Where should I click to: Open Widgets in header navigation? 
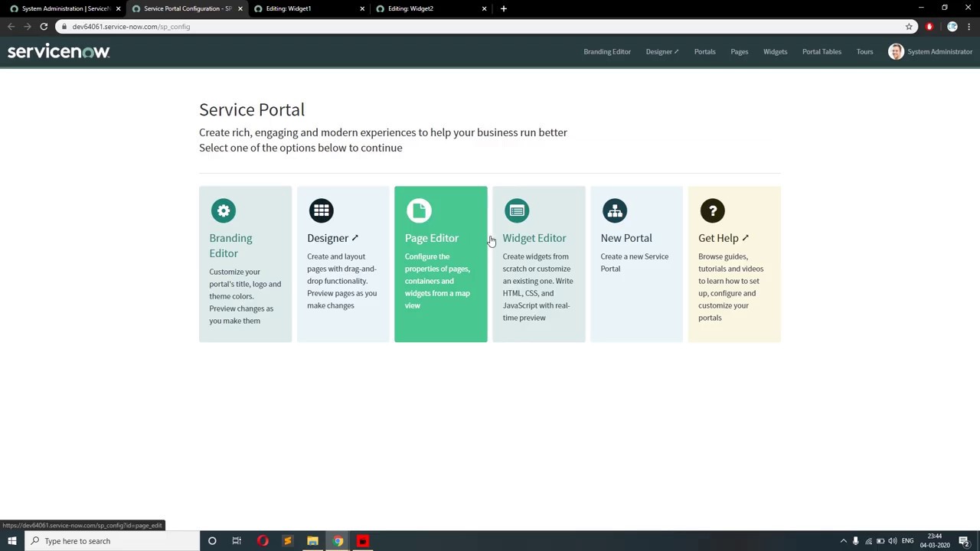tap(775, 51)
